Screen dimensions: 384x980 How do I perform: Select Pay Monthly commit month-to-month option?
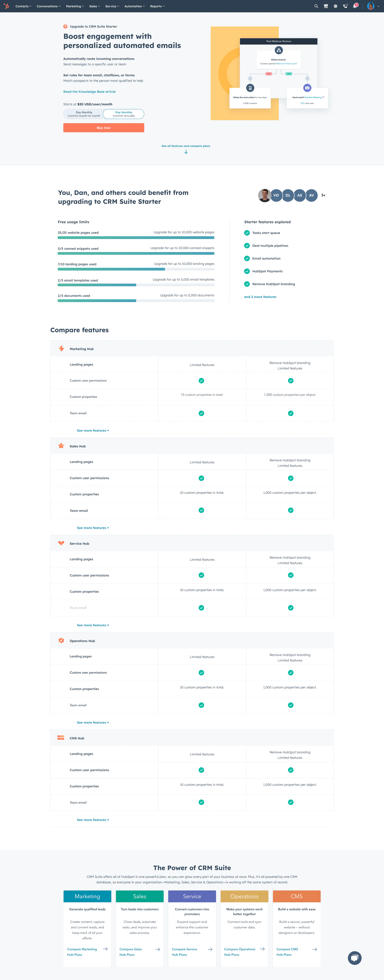click(84, 114)
